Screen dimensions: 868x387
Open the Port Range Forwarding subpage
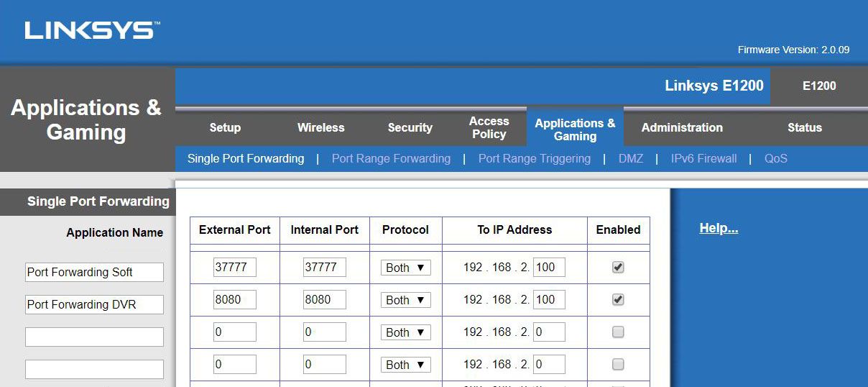pyautogui.click(x=391, y=158)
